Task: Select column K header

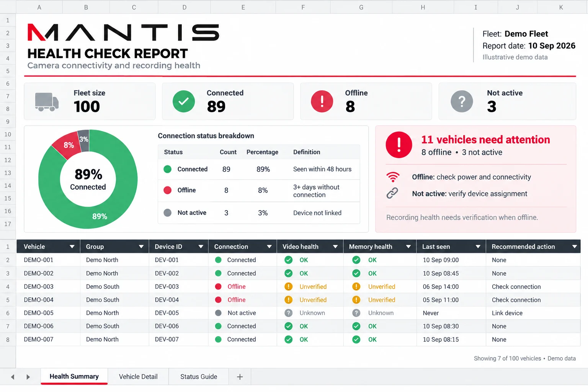Action: 561,7
